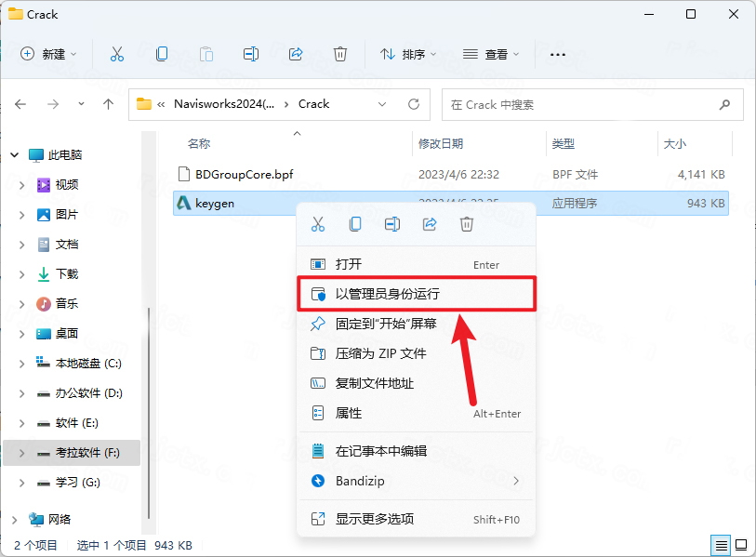
Task: Click the Rename icon in the toolbar
Action: [x=251, y=54]
